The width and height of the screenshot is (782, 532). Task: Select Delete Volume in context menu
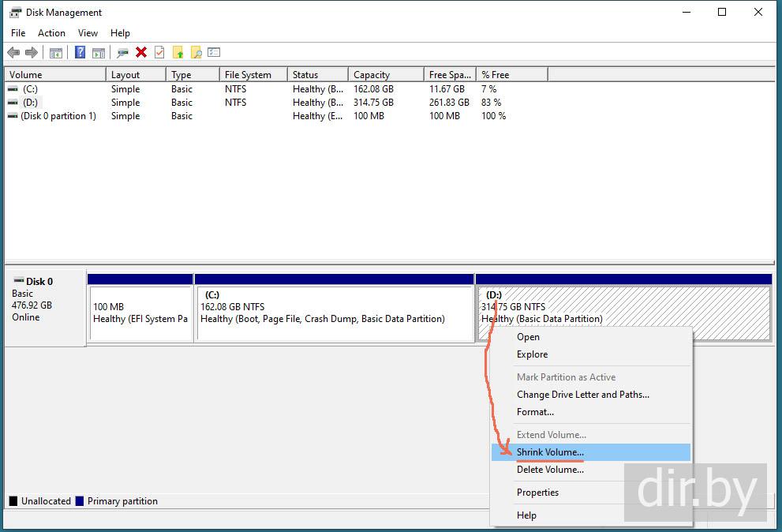click(550, 470)
